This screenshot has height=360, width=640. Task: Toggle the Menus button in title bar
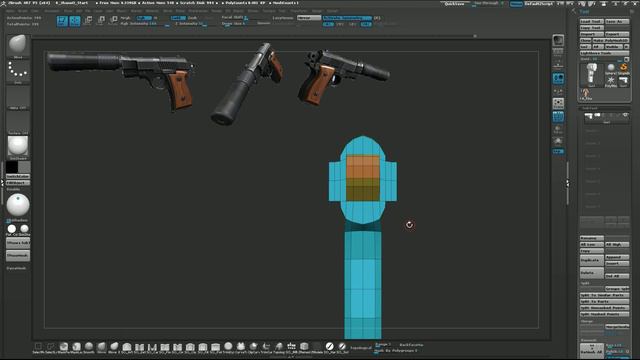516,4
